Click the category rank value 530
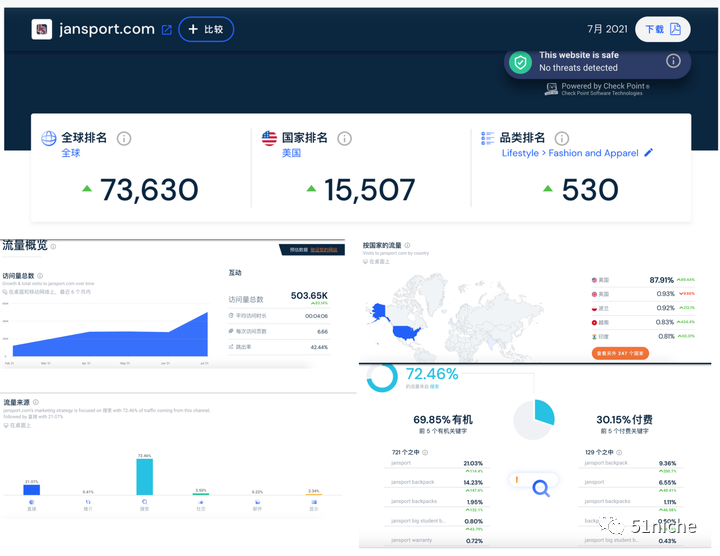 (590, 190)
